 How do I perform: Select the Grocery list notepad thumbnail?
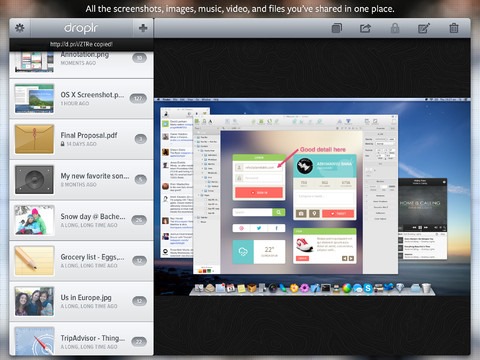[34, 261]
